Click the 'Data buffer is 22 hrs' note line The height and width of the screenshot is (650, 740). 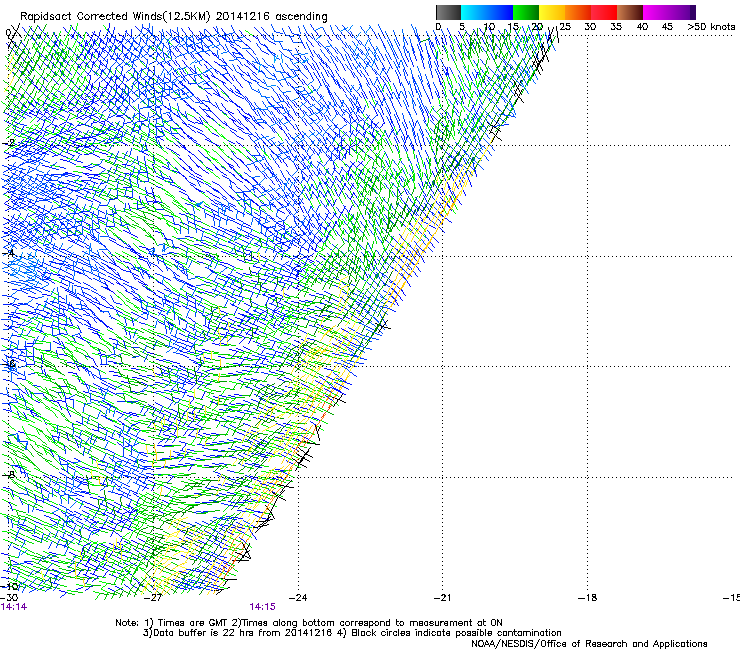(352, 633)
